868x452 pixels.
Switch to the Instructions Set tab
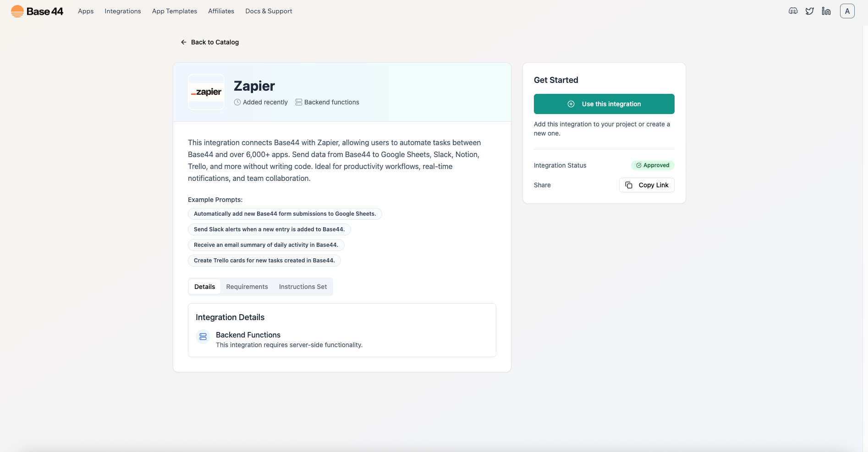click(302, 286)
